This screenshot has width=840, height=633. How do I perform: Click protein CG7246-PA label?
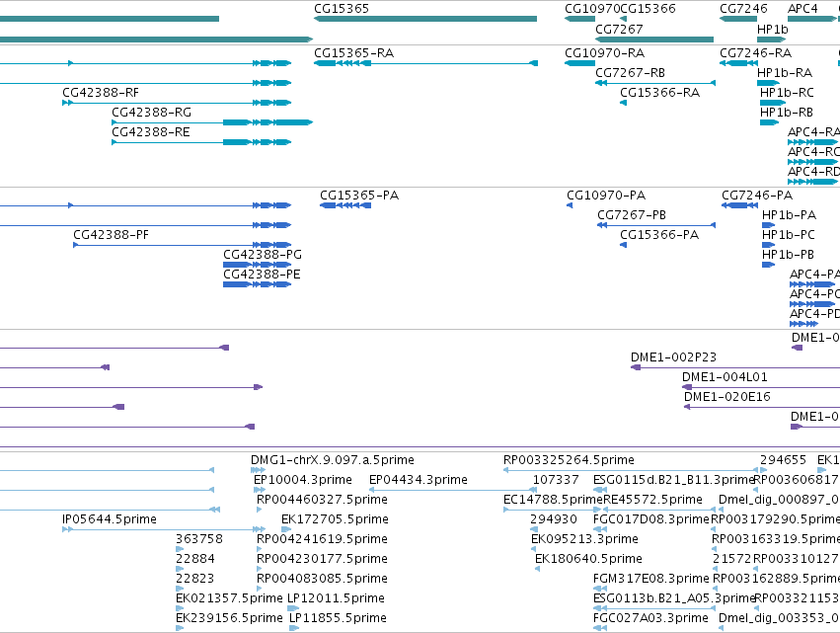[757, 196]
